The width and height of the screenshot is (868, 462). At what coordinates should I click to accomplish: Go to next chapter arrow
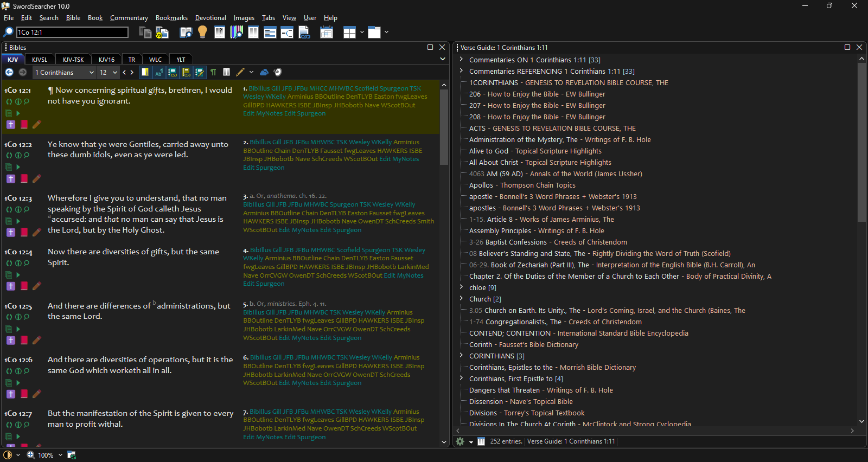[132, 72]
